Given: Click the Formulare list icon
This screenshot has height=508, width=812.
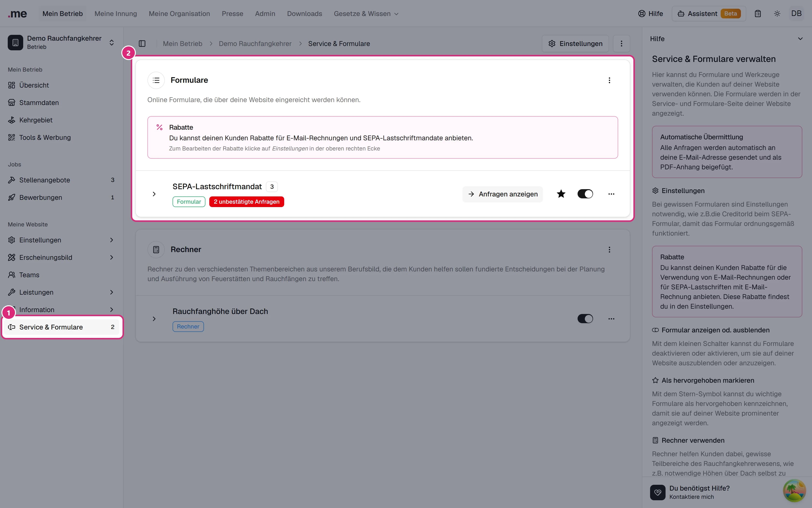Looking at the screenshot, I should tap(156, 80).
